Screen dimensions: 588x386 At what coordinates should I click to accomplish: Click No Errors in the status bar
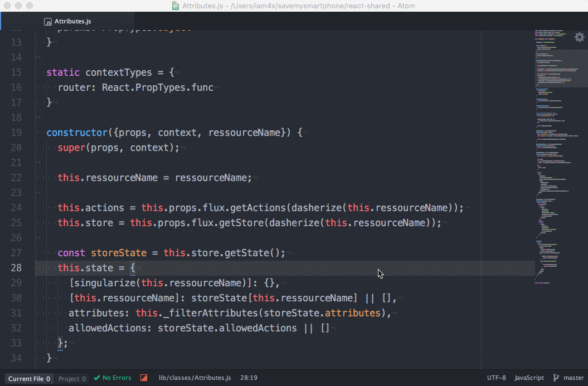click(x=116, y=378)
